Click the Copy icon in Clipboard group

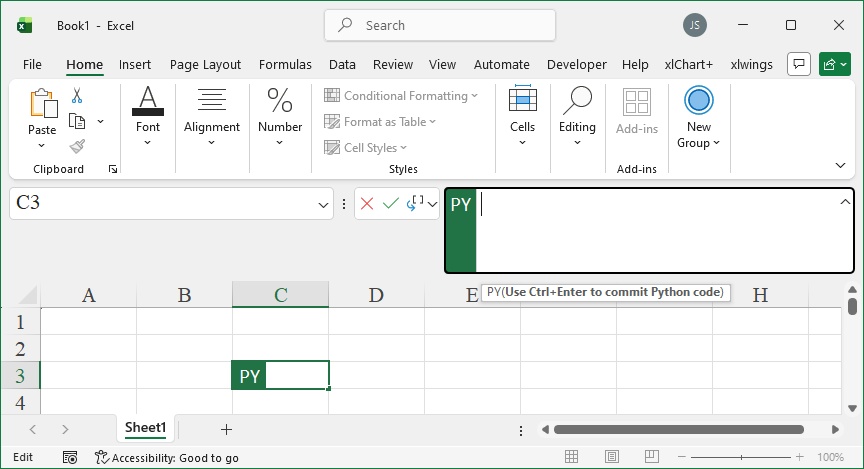[x=77, y=121]
